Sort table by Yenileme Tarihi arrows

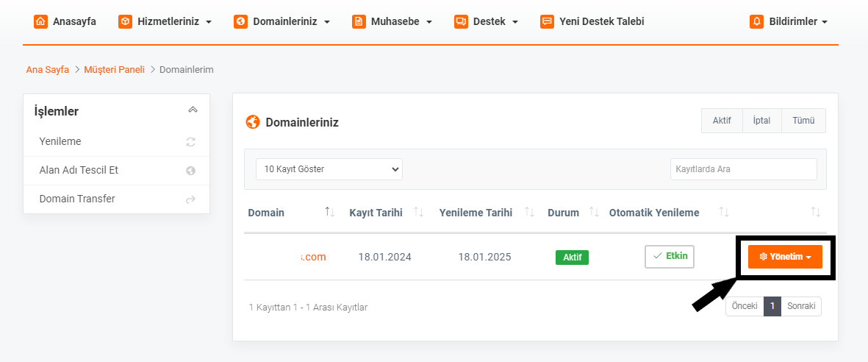[x=530, y=212]
